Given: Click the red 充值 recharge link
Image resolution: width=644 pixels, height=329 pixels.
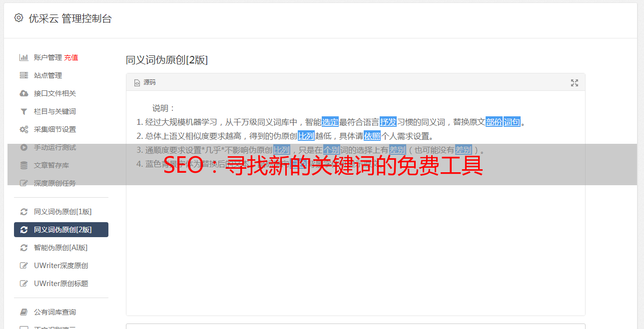Looking at the screenshot, I should (71, 57).
